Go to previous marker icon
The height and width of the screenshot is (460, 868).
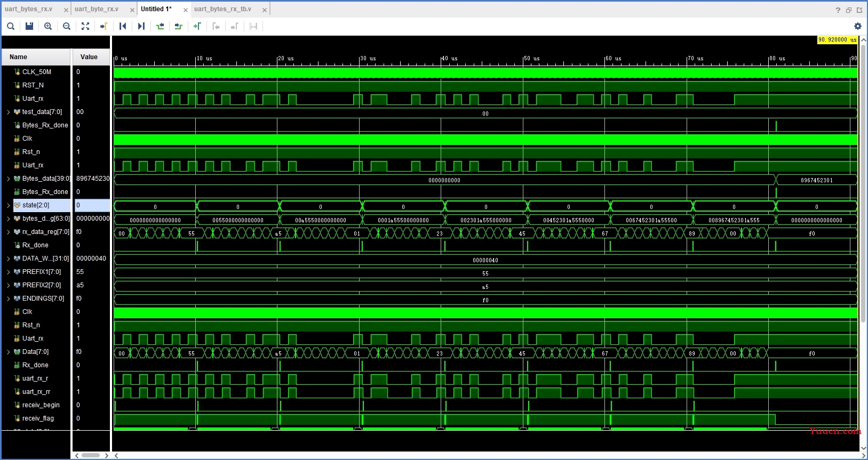(216, 26)
